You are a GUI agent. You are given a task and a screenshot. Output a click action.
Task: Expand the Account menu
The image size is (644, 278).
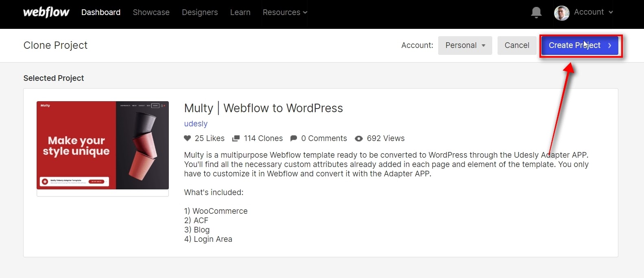[x=593, y=12]
